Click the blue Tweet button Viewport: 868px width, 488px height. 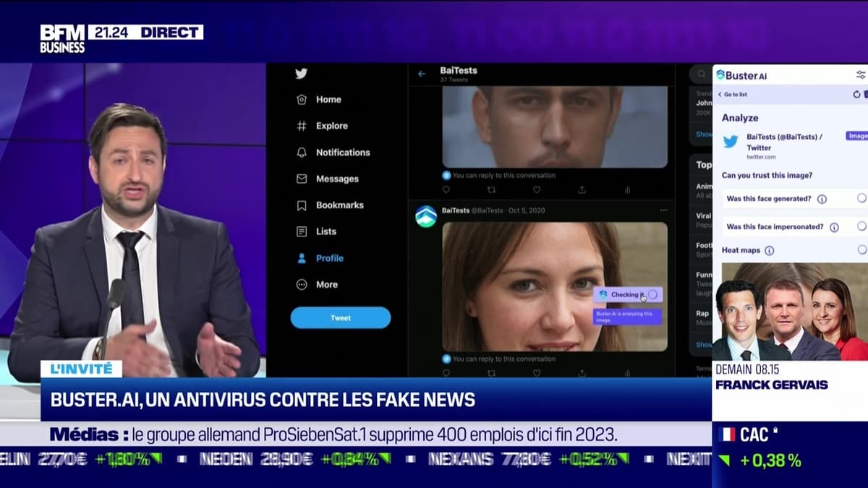coord(341,318)
